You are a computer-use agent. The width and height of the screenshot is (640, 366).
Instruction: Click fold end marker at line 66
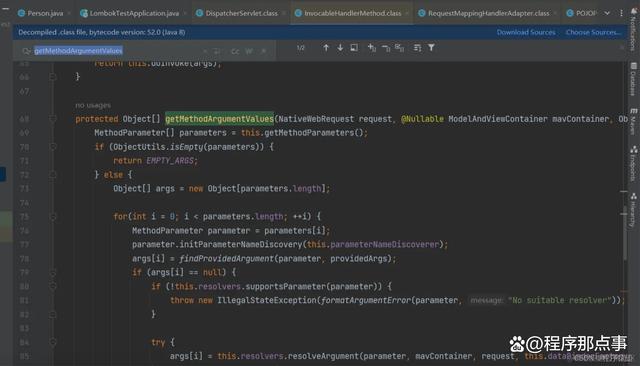pos(53,77)
